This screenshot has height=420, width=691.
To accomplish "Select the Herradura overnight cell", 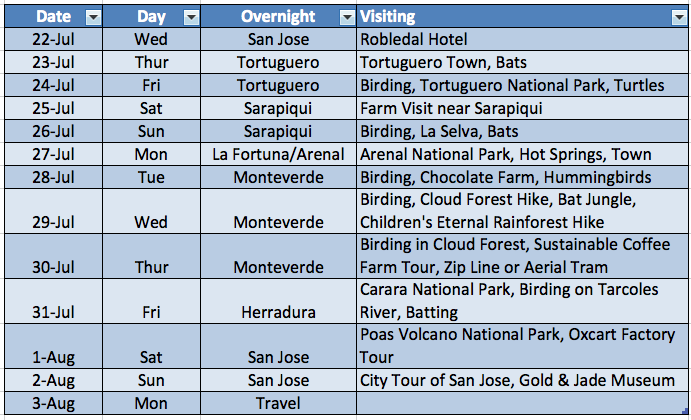I will click(278, 312).
